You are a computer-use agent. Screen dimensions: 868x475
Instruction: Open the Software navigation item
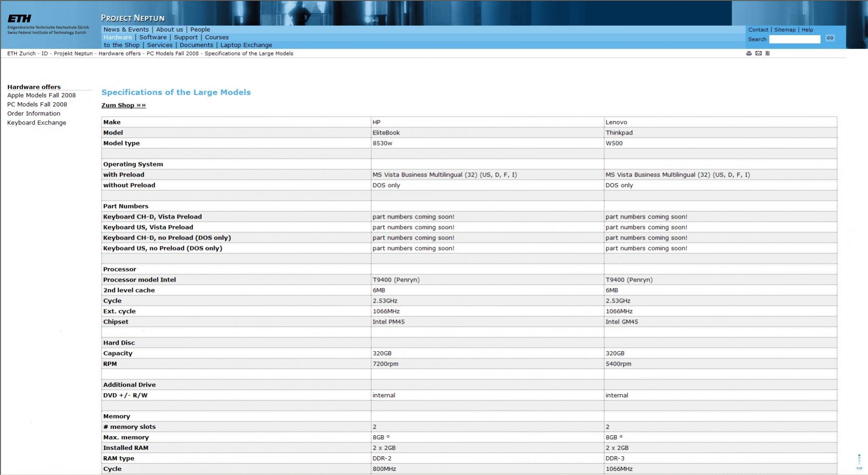153,37
